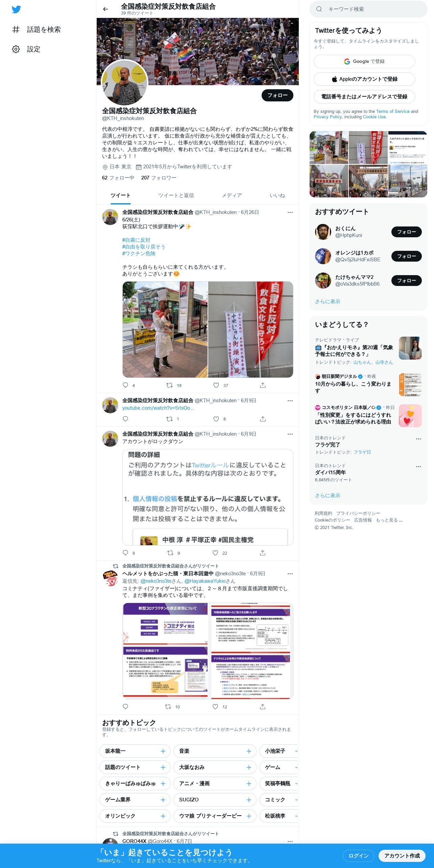Open 『おかえりモネ』 trending item

(x=368, y=351)
